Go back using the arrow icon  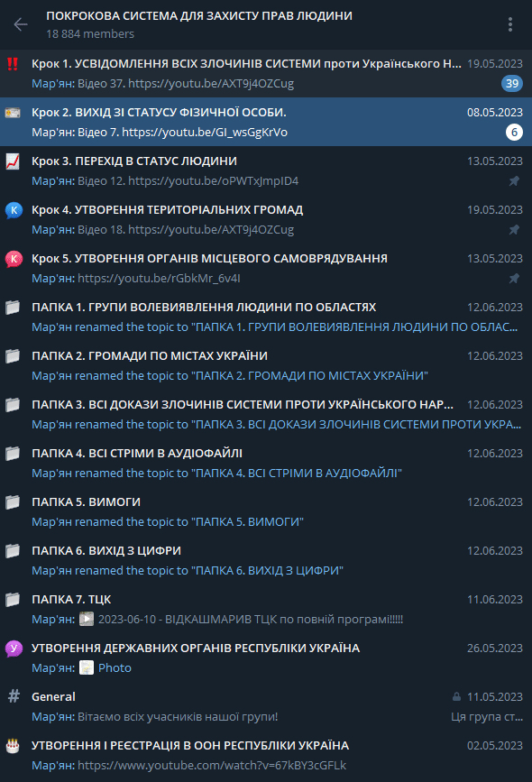point(21,24)
